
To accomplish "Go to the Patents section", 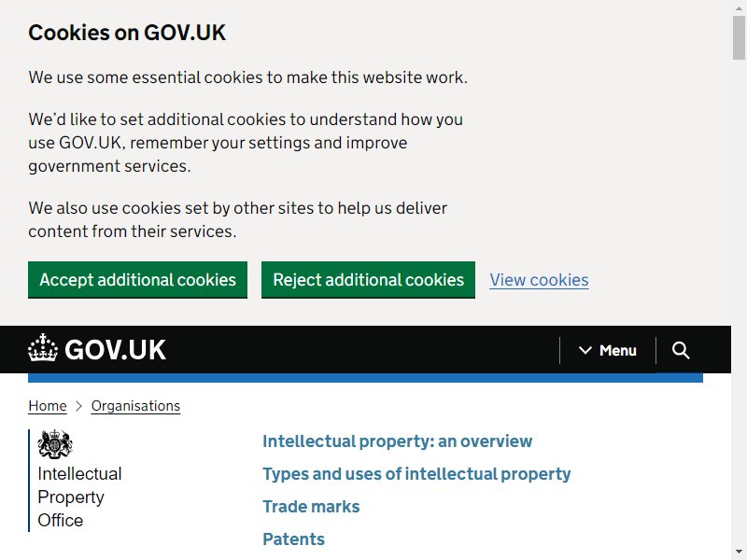I will [x=293, y=539].
